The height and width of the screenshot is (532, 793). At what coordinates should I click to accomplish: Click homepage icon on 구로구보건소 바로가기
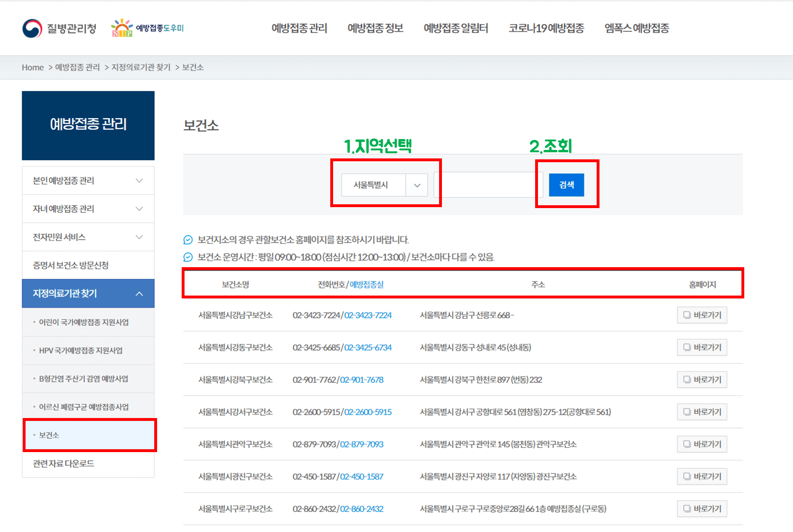[687, 509]
